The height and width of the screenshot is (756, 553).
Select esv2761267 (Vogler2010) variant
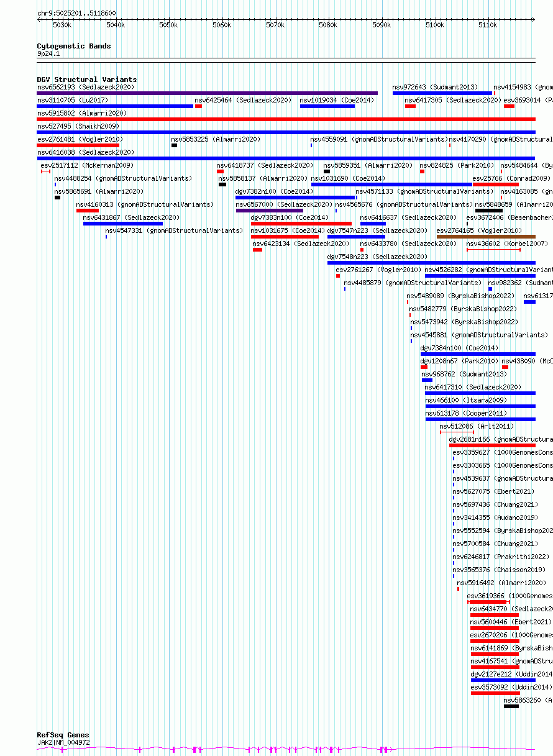pyautogui.click(x=378, y=270)
